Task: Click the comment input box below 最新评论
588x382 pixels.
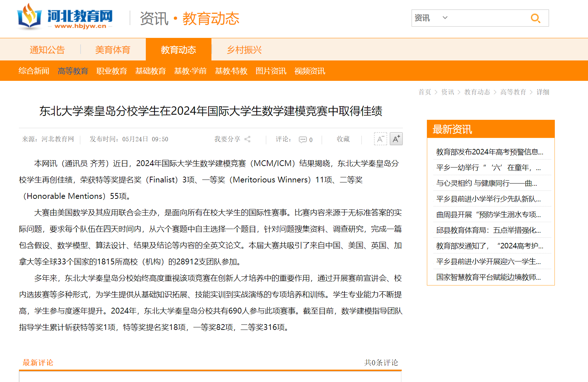Action: (210, 377)
